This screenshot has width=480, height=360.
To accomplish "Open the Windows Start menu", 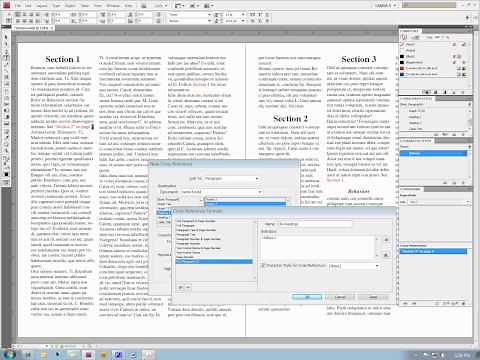I will [9, 354].
